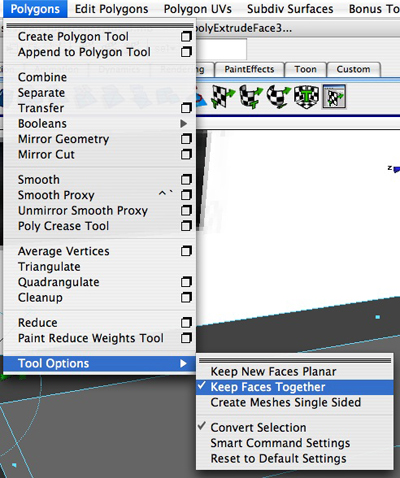The image size is (400, 478).
Task: Open Cleanup options box
Action: [186, 297]
